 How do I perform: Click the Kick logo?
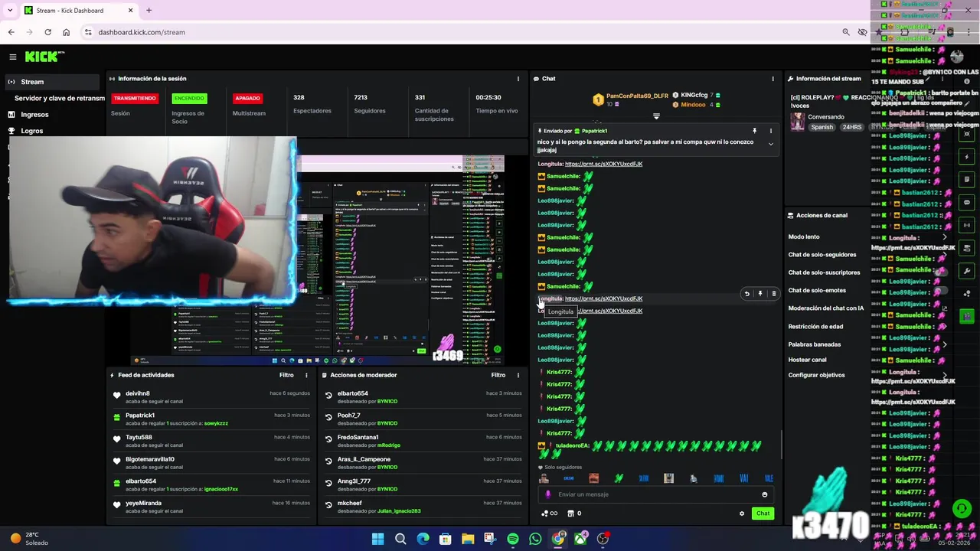(44, 57)
